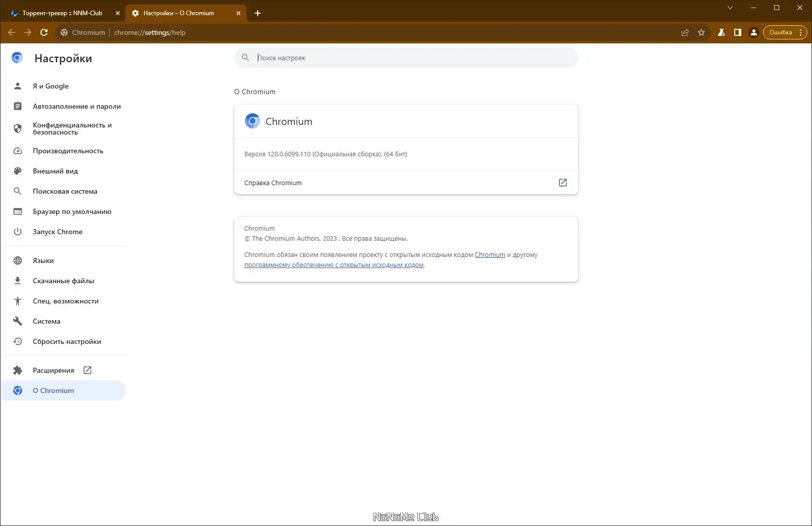Select Внешний вид in sidebar
812x526 pixels.
64,171
